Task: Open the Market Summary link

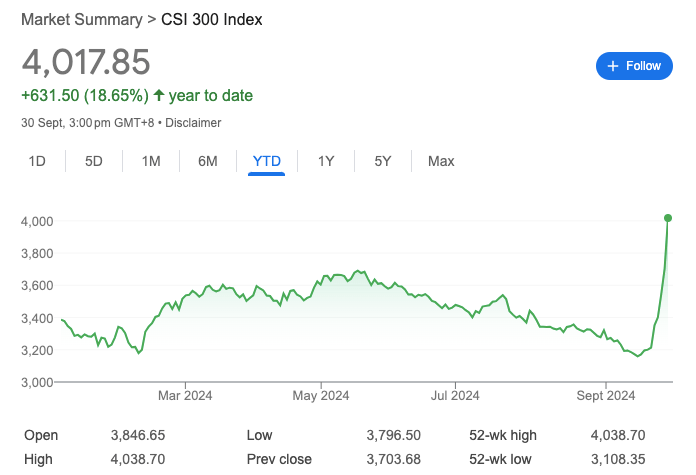Action: (82, 20)
